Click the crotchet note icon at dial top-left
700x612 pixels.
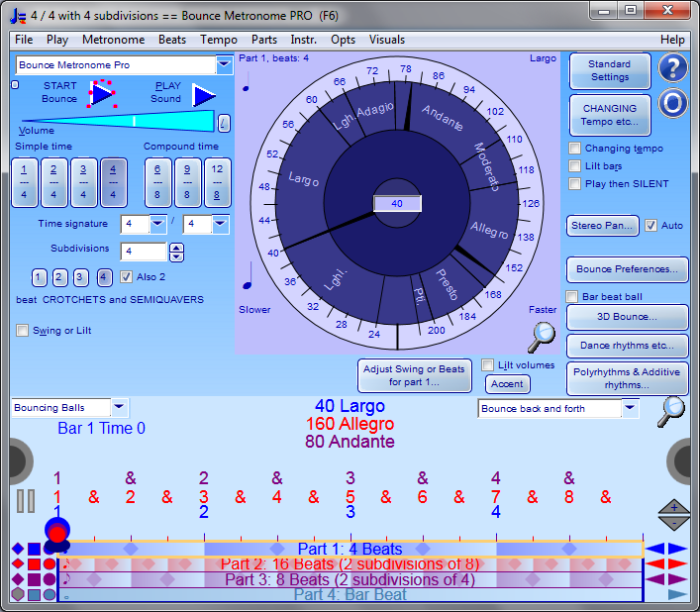pyautogui.click(x=247, y=81)
